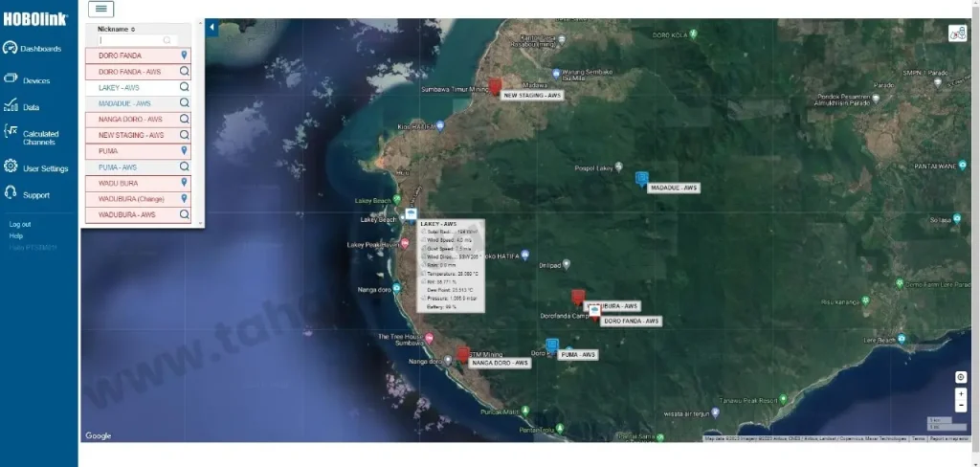Screen dimensions: 980x467
Task: Click the Data chart icon
Action: (x=11, y=107)
